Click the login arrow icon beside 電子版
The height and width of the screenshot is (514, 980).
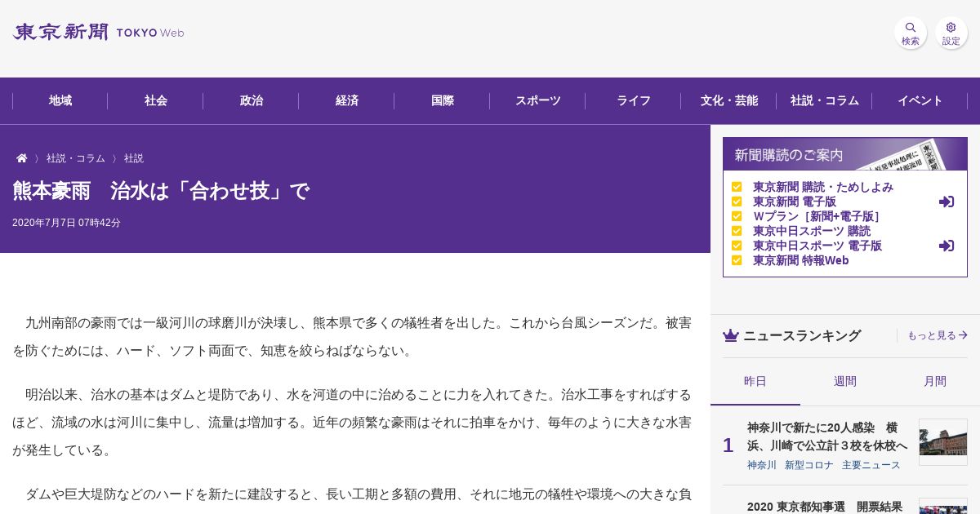click(x=947, y=202)
